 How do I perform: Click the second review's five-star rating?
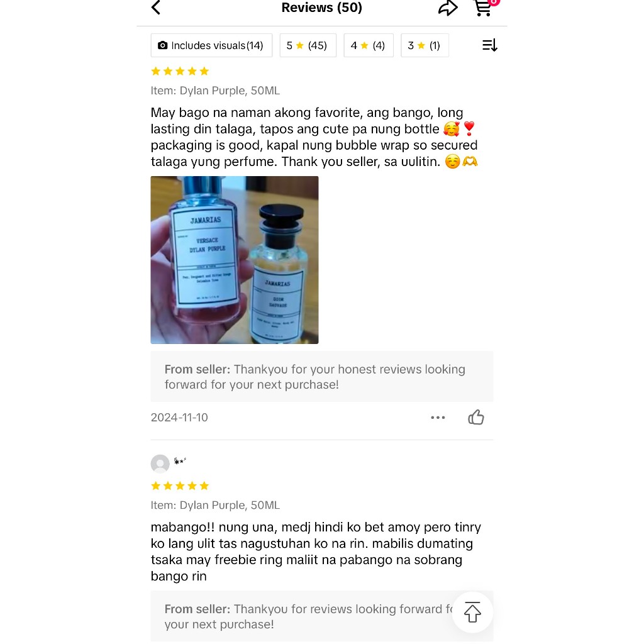click(x=180, y=486)
